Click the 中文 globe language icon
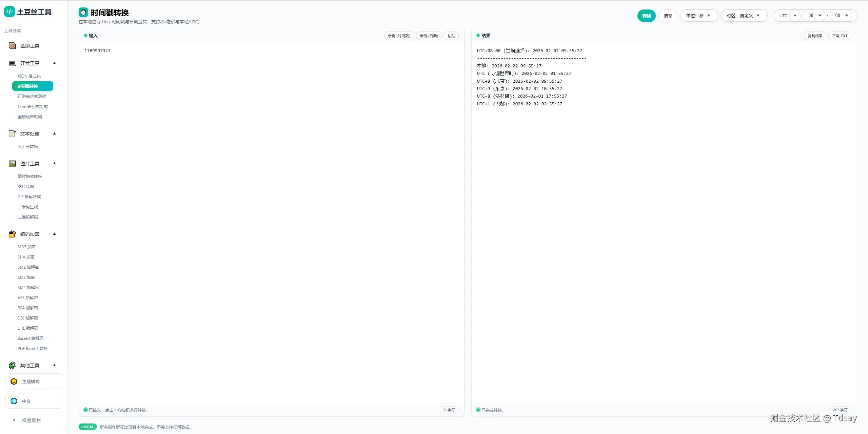This screenshot has width=868, height=434. [14, 401]
